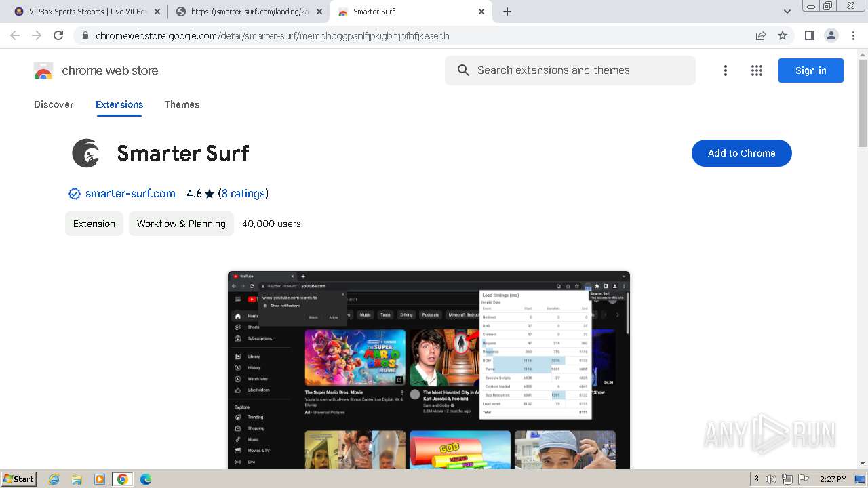The image size is (868, 488).
Task: Open the network tray icon
Action: tap(787, 479)
